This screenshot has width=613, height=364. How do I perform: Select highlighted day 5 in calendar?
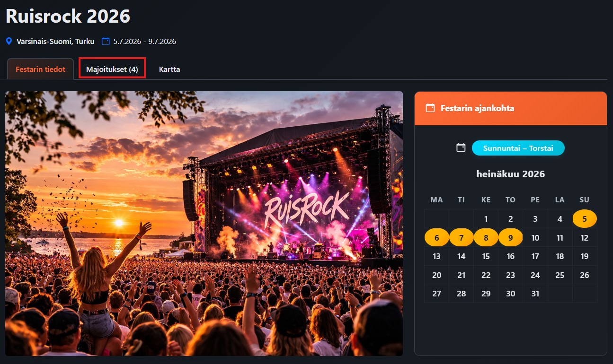(585, 219)
